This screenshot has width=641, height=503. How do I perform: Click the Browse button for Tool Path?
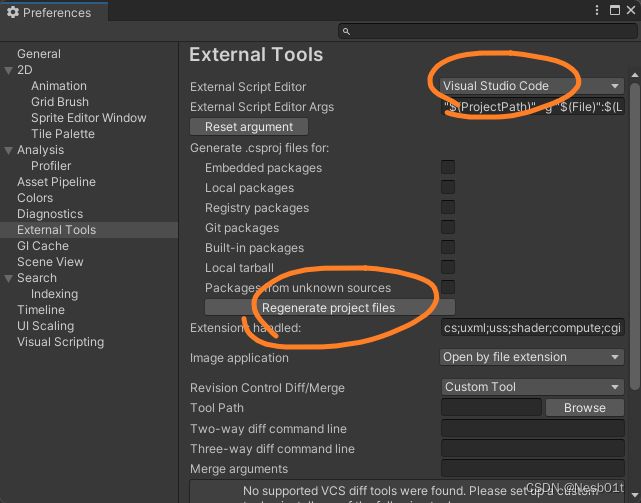[584, 408]
